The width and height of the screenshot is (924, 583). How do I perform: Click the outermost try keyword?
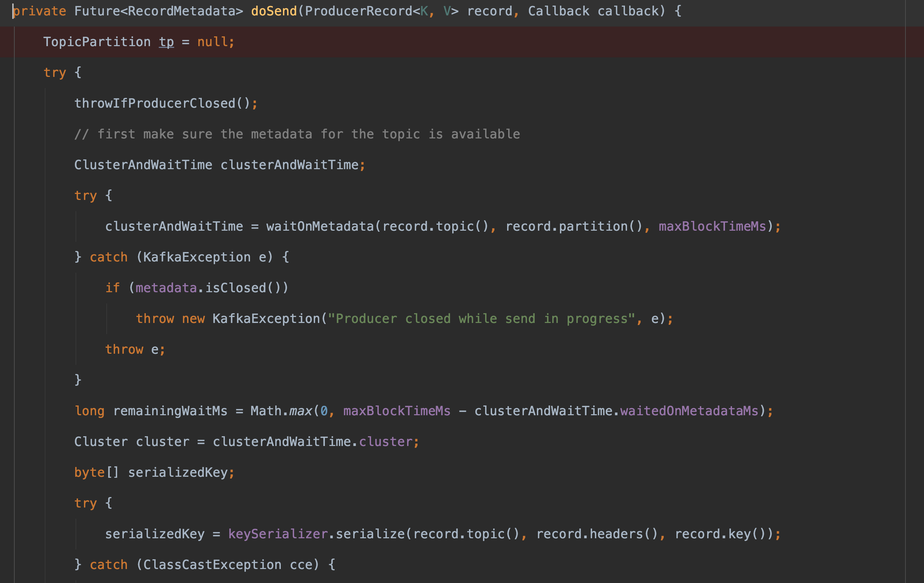tap(55, 72)
